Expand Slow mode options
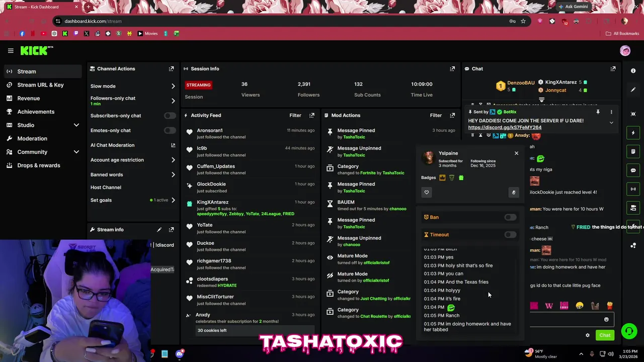The height and width of the screenshot is (362, 644). point(173,86)
